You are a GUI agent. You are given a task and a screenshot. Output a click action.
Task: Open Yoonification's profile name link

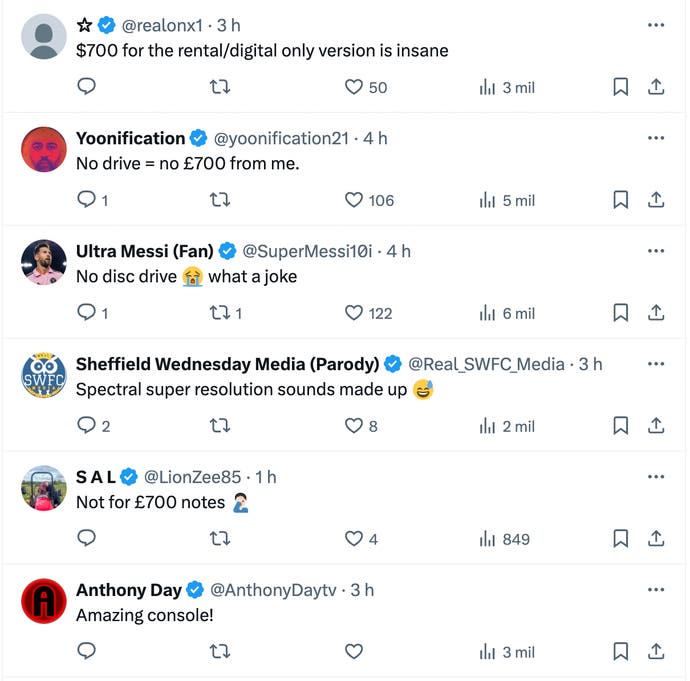click(130, 138)
